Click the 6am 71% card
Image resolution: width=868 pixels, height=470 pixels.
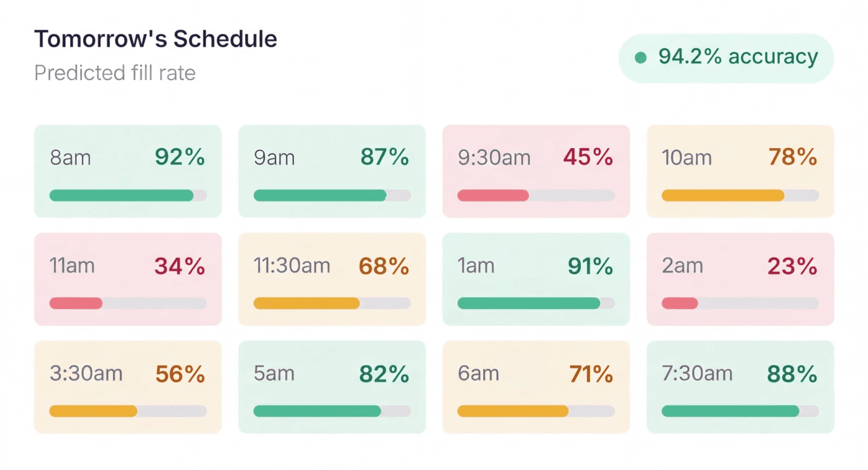(535, 387)
